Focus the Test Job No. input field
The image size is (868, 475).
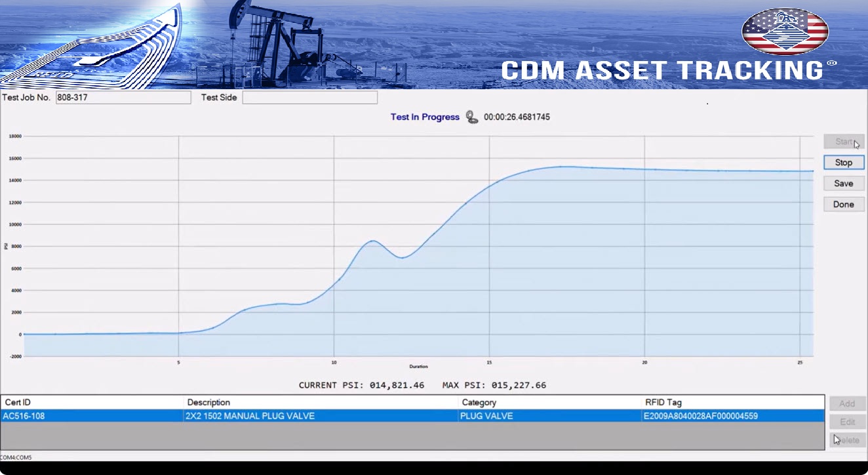click(123, 98)
